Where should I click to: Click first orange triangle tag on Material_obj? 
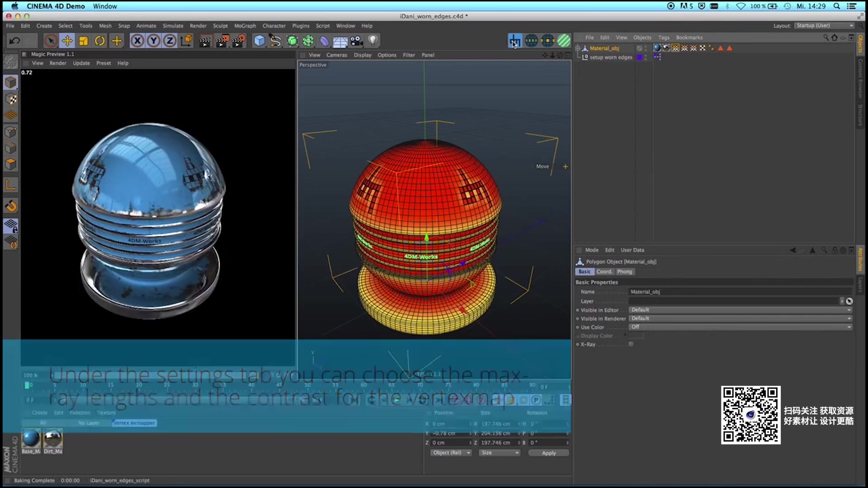[x=721, y=48]
